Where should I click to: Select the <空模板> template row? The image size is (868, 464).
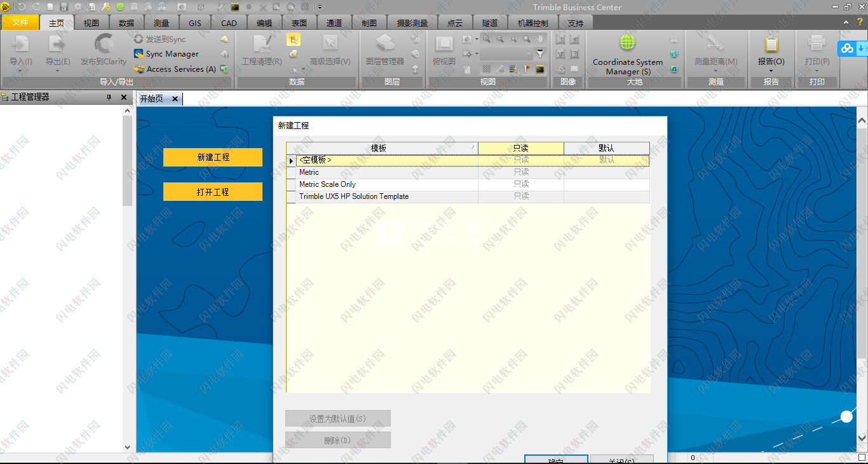pos(468,160)
